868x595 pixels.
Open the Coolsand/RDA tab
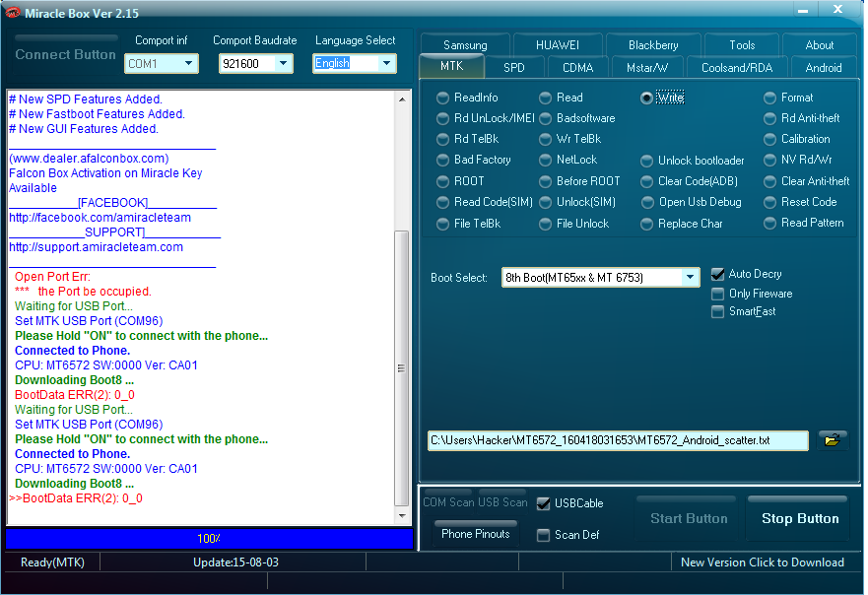tap(737, 68)
